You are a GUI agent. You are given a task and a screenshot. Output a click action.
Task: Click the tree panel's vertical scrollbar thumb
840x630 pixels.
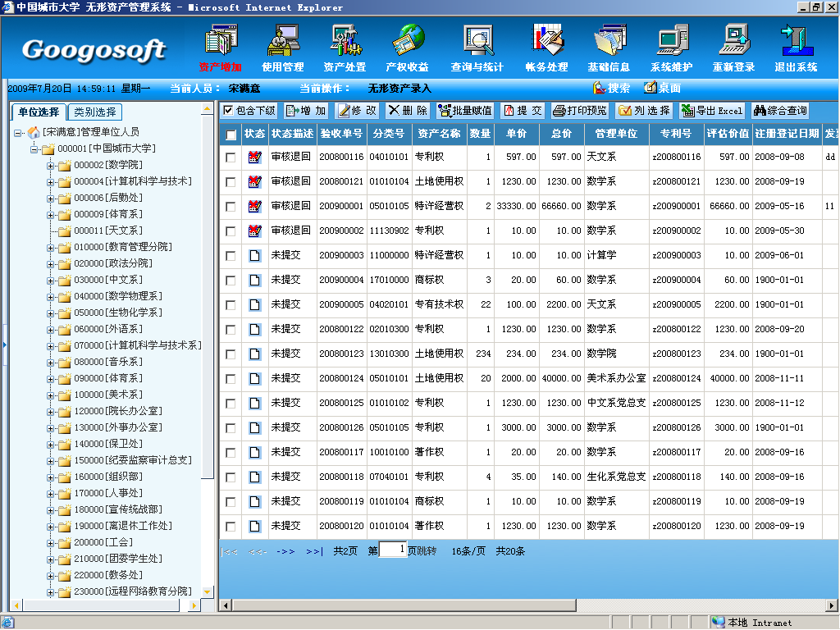tap(208, 296)
